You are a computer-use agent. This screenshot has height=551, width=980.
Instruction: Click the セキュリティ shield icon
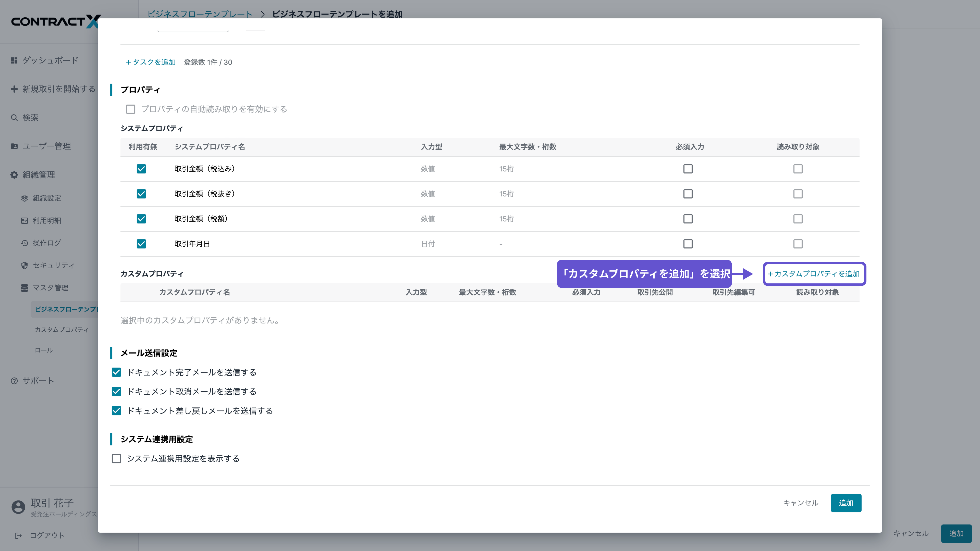[24, 265]
